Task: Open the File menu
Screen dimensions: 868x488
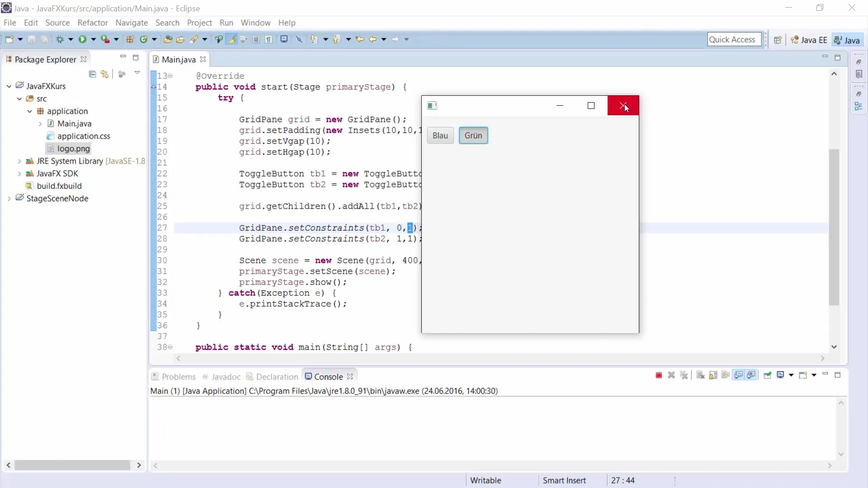Action: [x=9, y=23]
